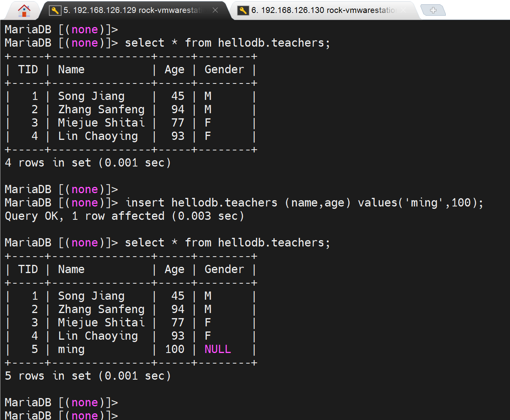
Task: Click the second 'select * from hellodb.teachers;' command
Action: (228, 243)
